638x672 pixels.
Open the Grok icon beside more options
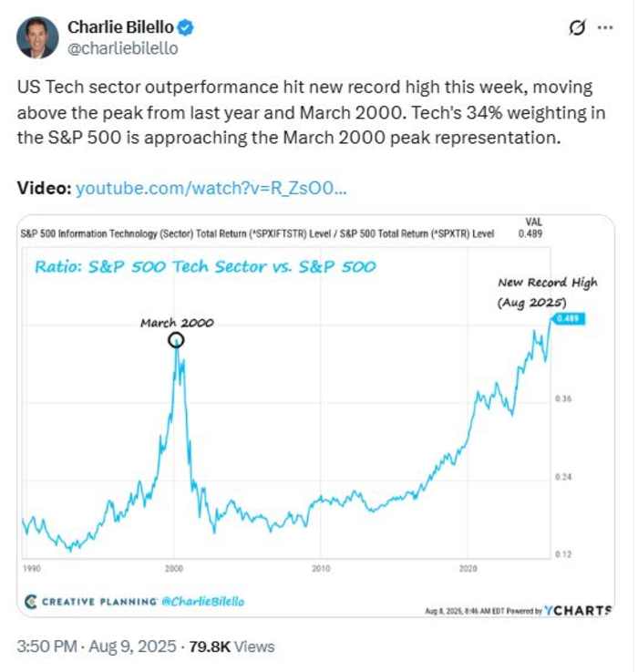coord(576,28)
